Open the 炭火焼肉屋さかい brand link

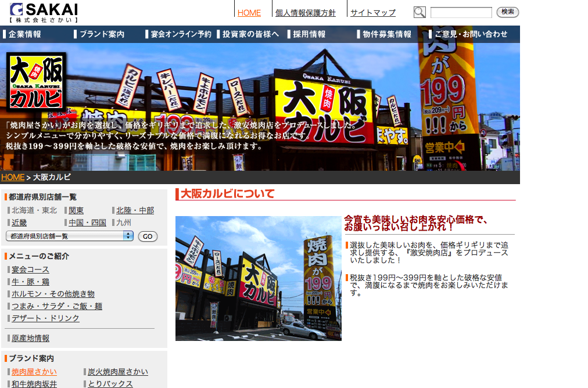point(118,372)
